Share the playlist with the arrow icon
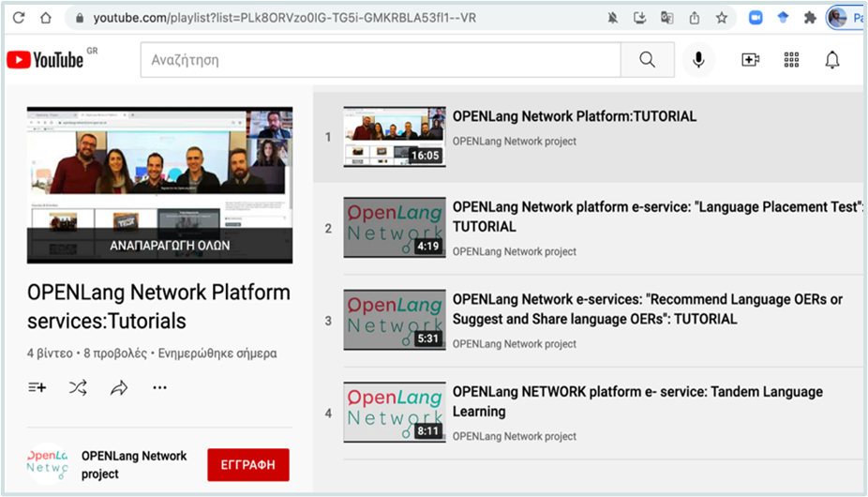Viewport: 868px width, 497px height. (118, 388)
